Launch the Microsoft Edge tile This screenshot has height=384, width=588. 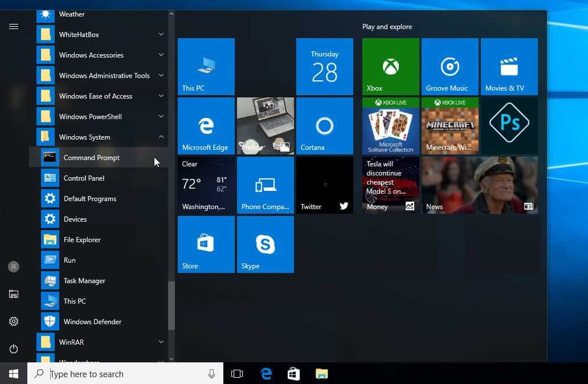click(206, 125)
